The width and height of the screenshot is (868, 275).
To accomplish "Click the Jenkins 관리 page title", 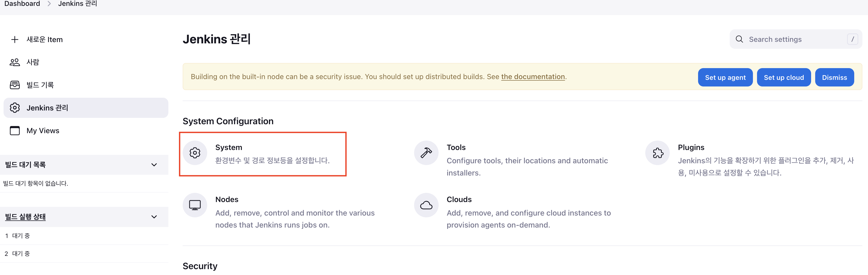I will pos(217,39).
